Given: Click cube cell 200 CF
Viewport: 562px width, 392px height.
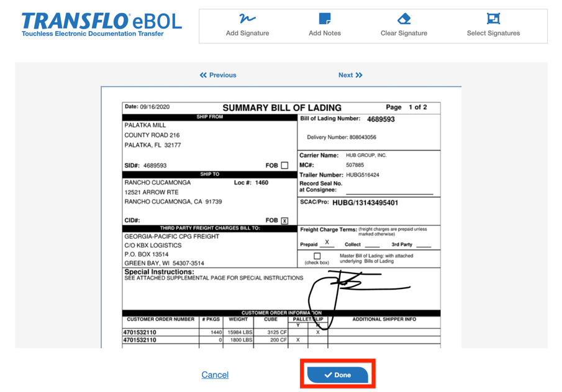Looking at the screenshot, I should 278,340.
